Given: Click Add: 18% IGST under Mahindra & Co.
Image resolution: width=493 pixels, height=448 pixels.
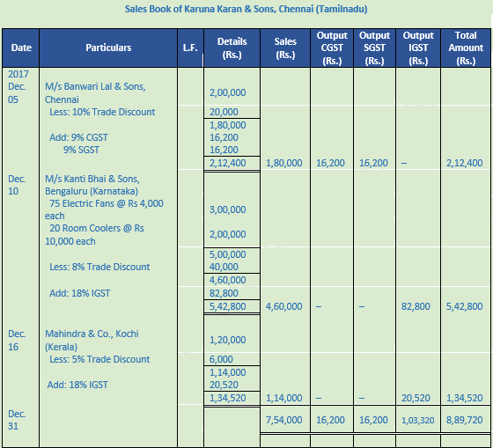Looking at the screenshot, I should click(x=77, y=385).
